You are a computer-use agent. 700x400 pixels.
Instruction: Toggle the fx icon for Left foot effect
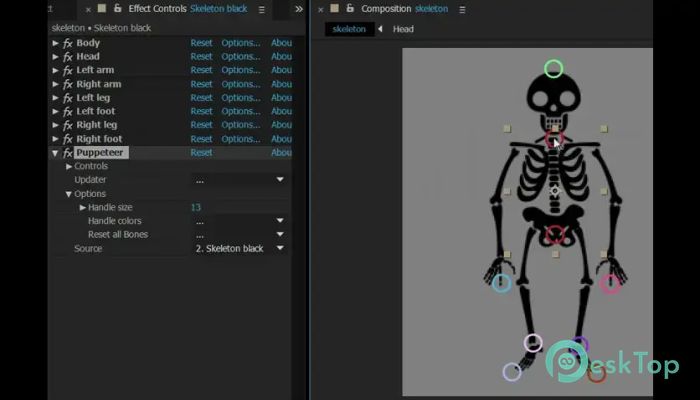pos(67,112)
